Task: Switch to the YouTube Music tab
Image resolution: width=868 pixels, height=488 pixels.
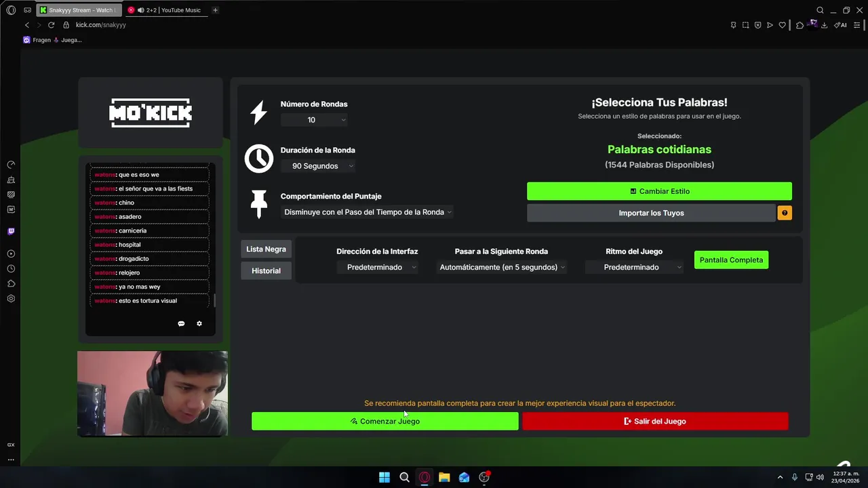Action: [x=166, y=10]
